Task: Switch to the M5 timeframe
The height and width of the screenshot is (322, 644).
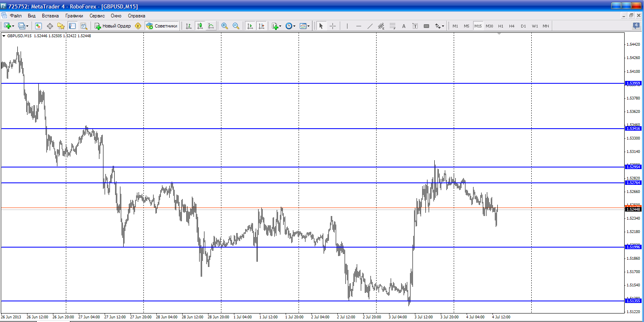Action: pyautogui.click(x=467, y=26)
